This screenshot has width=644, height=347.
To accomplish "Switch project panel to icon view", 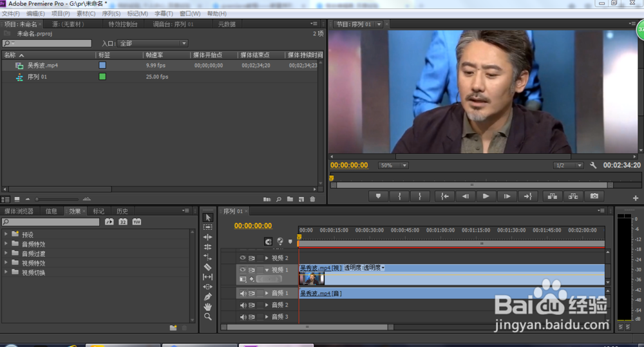I will (x=17, y=199).
